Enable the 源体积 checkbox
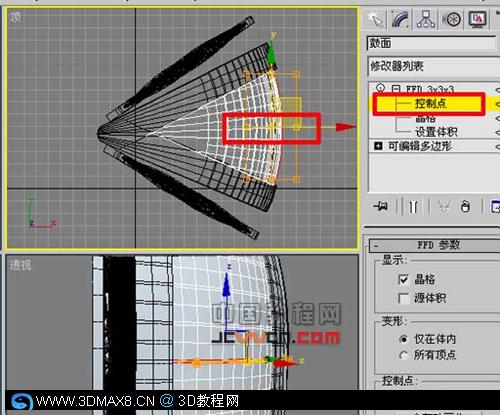Image resolution: width=500 pixels, height=415 pixels. coord(403,298)
